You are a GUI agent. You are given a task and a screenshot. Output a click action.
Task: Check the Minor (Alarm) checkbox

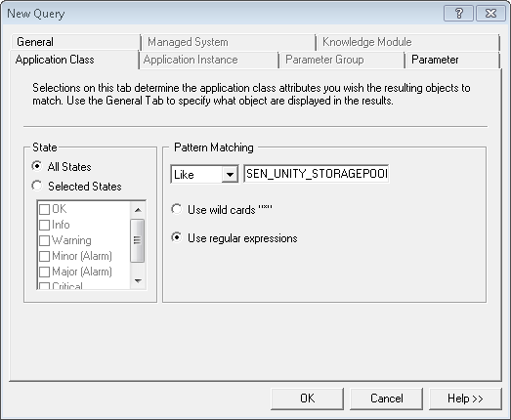point(44,256)
